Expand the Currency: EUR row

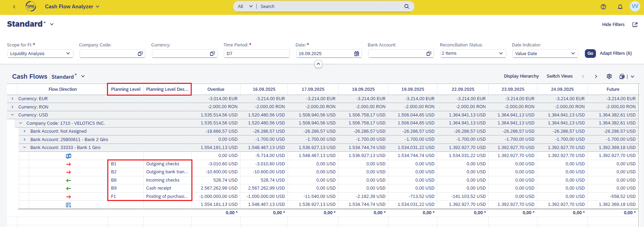[x=12, y=99]
